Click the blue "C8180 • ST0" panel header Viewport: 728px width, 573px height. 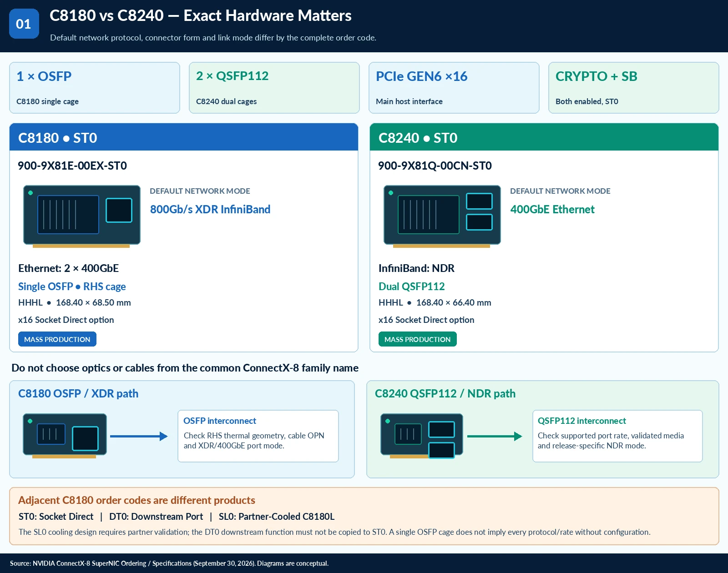[x=184, y=137]
